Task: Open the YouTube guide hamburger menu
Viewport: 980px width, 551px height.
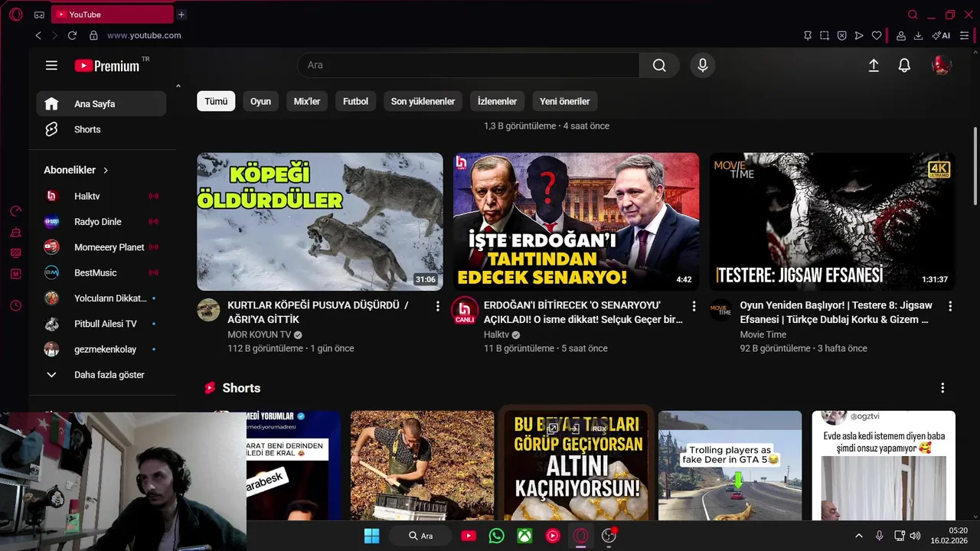Action: tap(51, 66)
